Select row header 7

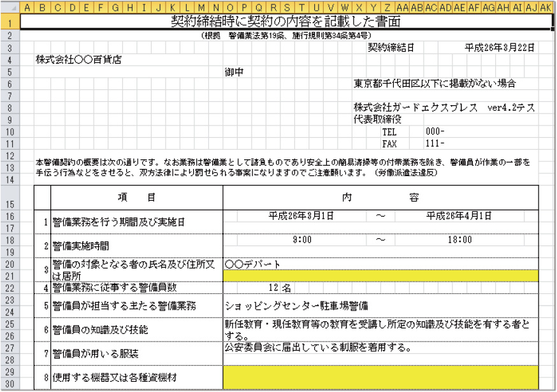click(x=10, y=96)
